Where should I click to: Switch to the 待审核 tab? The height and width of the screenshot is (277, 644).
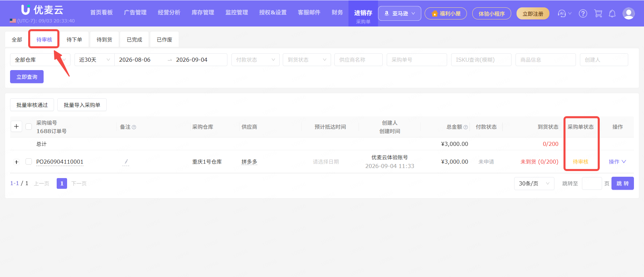click(44, 40)
